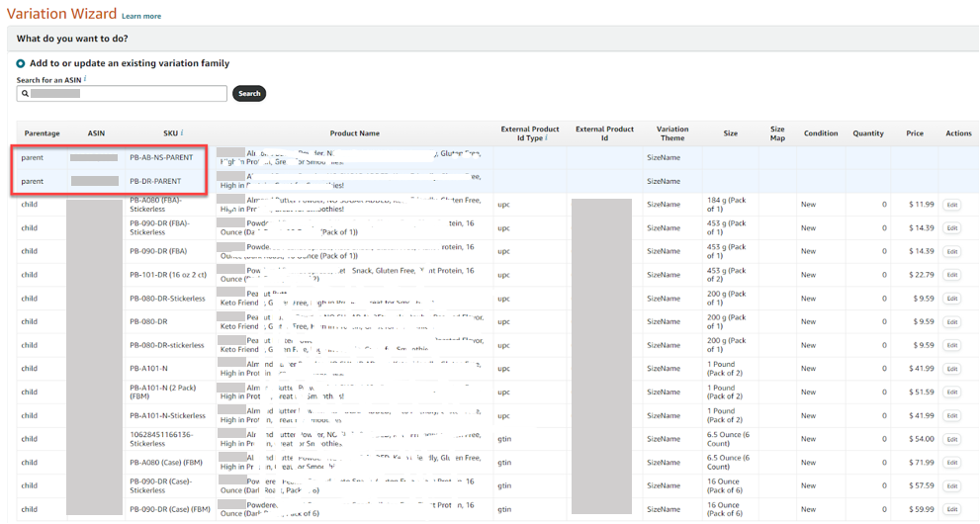Screen dimensions: 980x524
Task: Edit the PB-090-DR (Case)-Stickerless row
Action: point(952,485)
